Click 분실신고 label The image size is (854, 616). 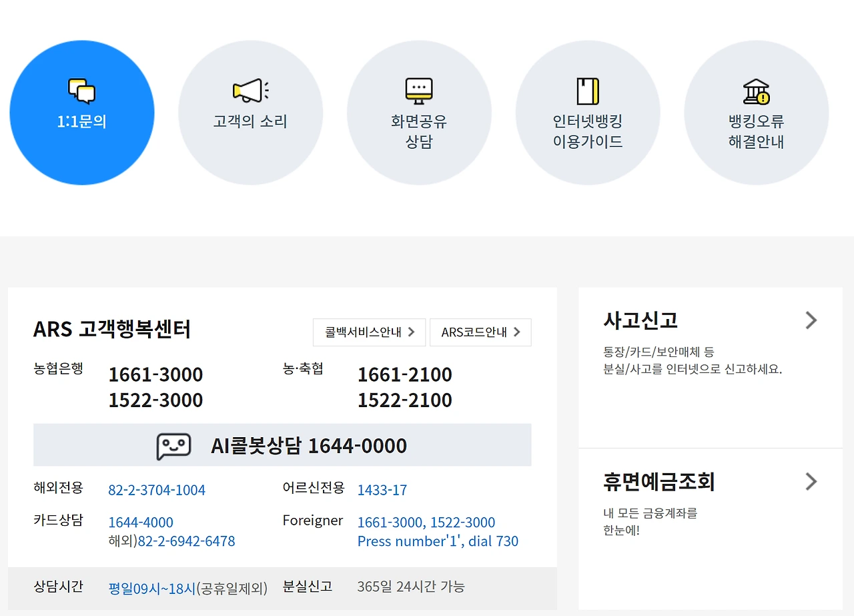(x=308, y=586)
